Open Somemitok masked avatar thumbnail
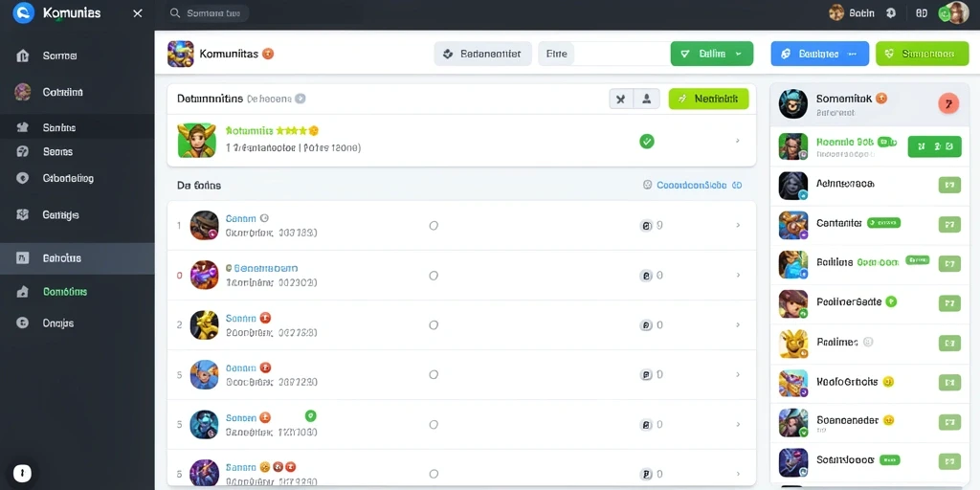Screen dimensions: 980x490 [x=793, y=103]
